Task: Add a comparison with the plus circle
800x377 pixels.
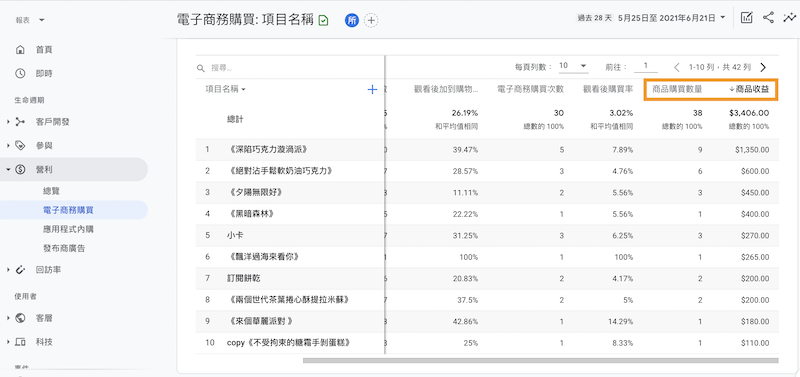Action: (x=371, y=20)
